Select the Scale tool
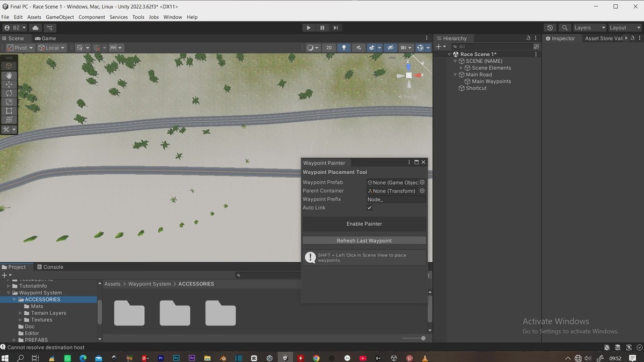The width and height of the screenshot is (644, 362). 9,102
